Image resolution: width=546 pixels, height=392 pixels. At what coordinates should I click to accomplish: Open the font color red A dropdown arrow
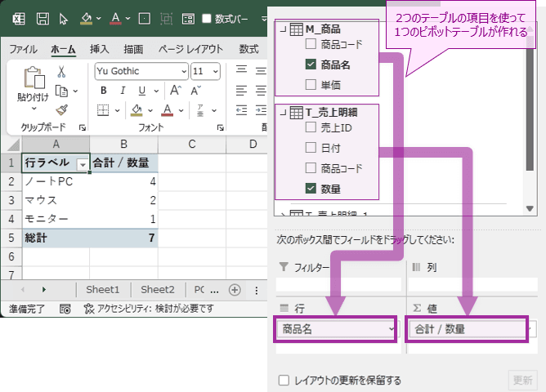181,110
